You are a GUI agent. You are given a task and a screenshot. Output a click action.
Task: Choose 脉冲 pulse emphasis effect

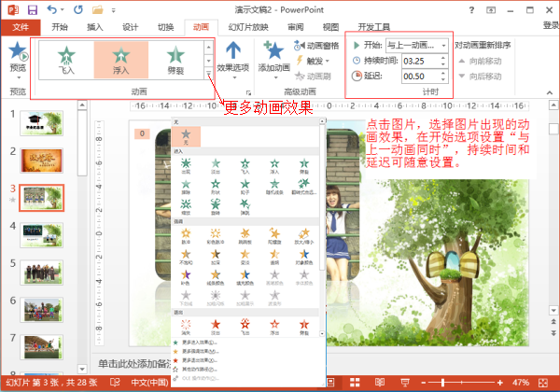(186, 236)
